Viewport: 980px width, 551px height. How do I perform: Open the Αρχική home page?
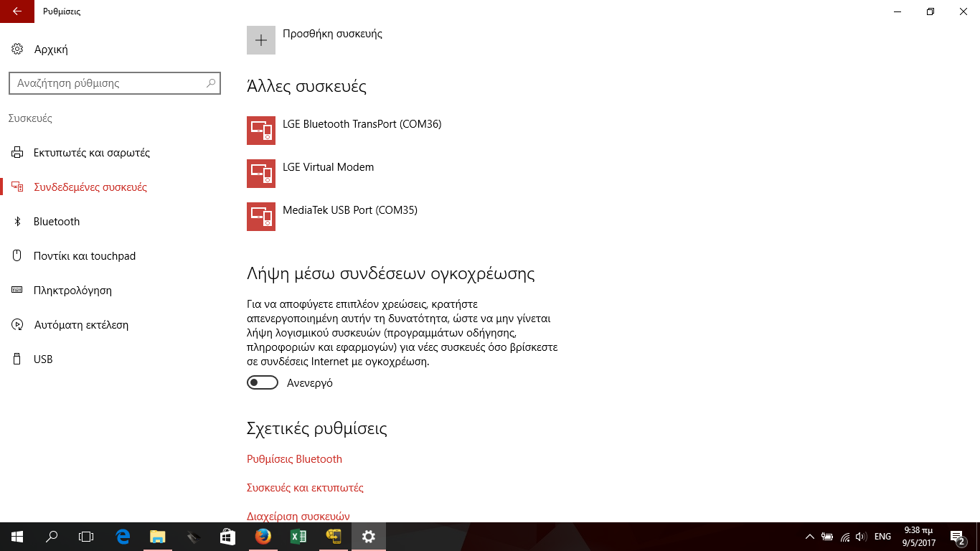click(x=40, y=50)
